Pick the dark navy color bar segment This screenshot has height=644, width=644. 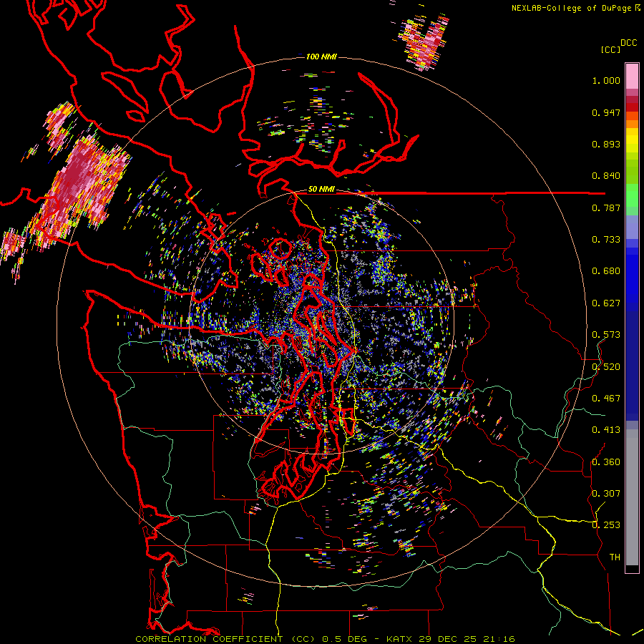[x=632, y=366]
